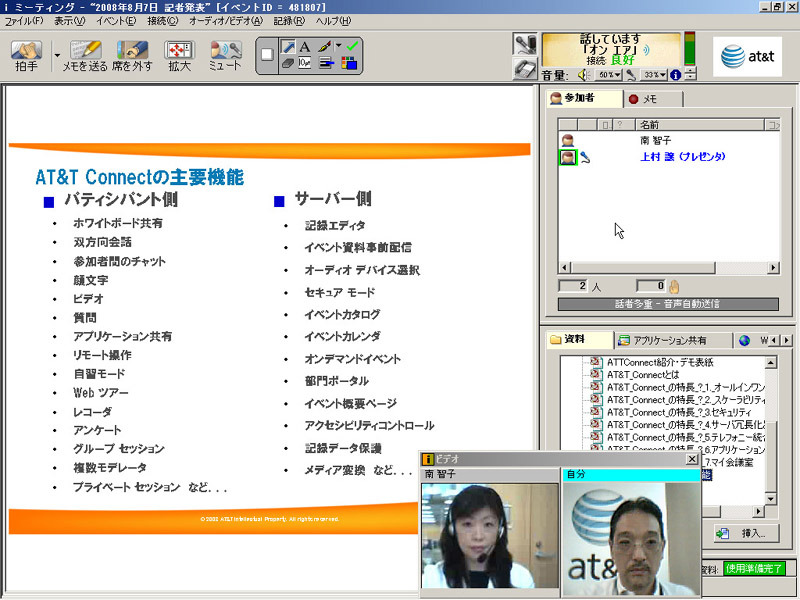800x600 pixels.
Task: Toggle the yellow speaker volume icon
Action: [x=584, y=75]
